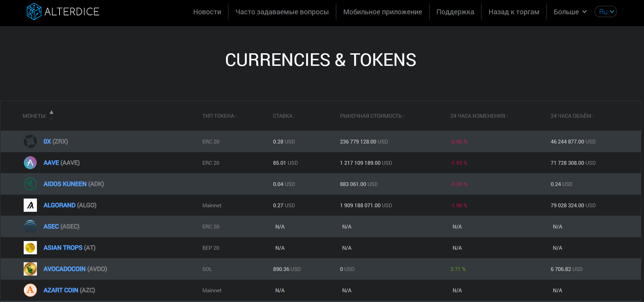Screen dimensions: 644x302
Task: Click the СТАВКА column header
Action: [x=284, y=116]
